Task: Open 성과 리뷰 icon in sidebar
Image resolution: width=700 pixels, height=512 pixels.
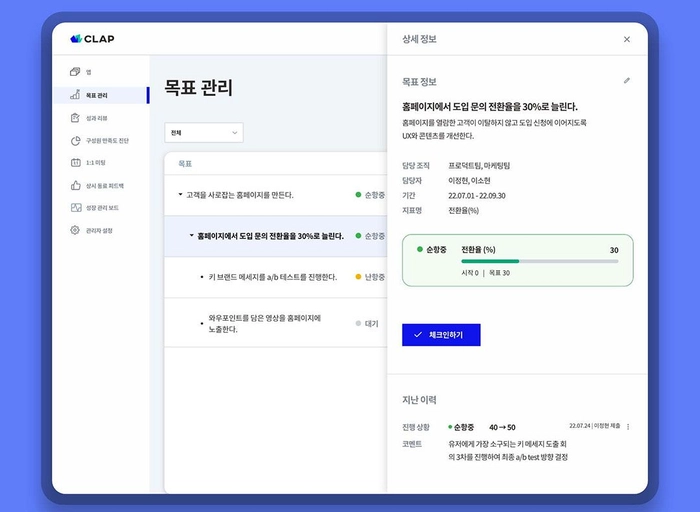Action: pos(75,118)
